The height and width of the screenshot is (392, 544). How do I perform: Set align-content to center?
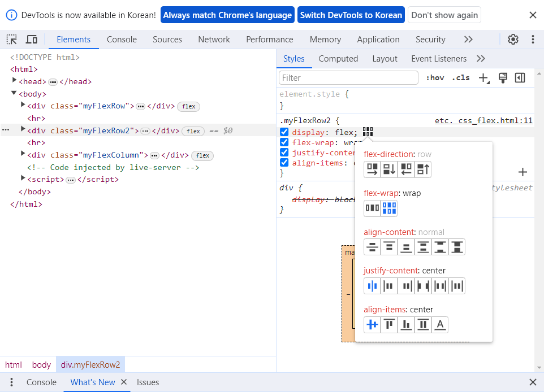(x=372, y=247)
